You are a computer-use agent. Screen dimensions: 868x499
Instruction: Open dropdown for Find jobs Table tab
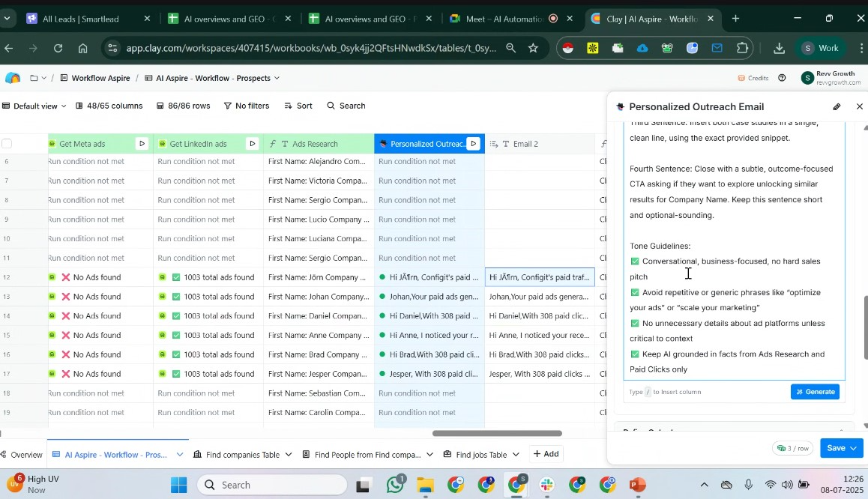(516, 455)
